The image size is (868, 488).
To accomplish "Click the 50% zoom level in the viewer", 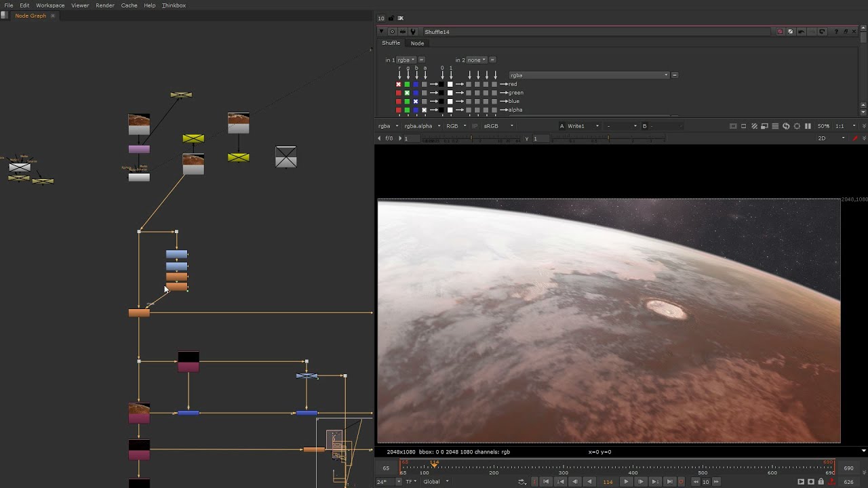I will coord(823,126).
